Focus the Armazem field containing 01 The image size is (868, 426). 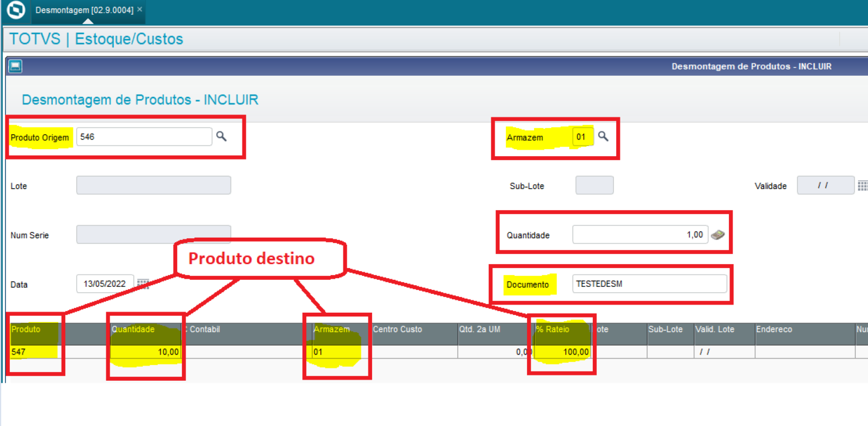583,137
